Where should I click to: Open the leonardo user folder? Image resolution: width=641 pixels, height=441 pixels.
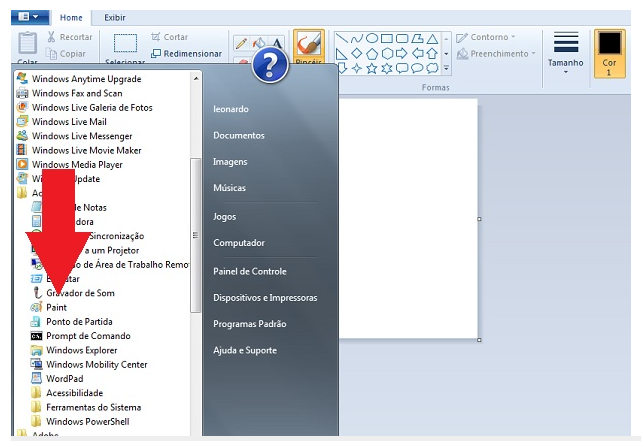pos(231,109)
